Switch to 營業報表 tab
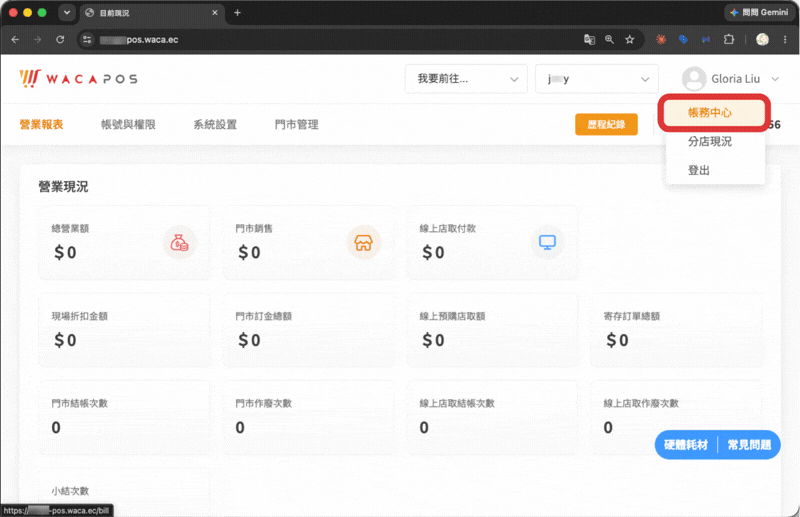The image size is (800, 517). [41, 125]
